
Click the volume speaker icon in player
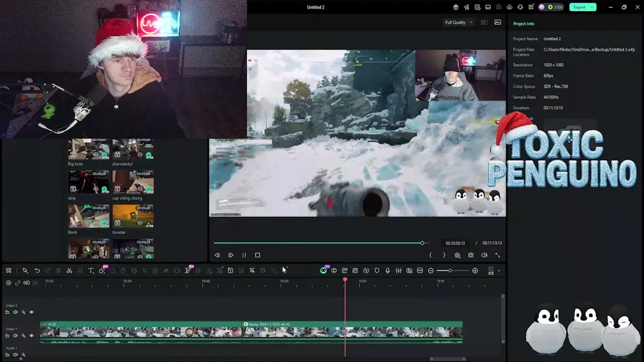tap(484, 255)
